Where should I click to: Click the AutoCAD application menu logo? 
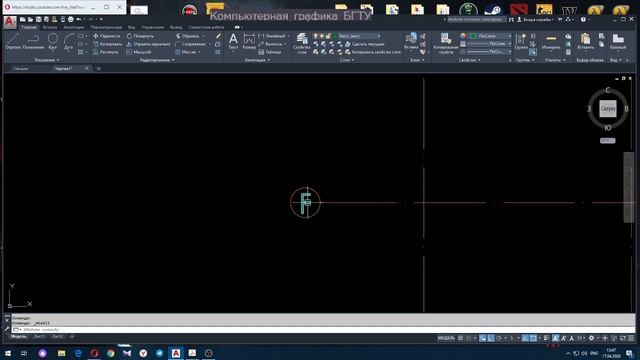(10, 22)
